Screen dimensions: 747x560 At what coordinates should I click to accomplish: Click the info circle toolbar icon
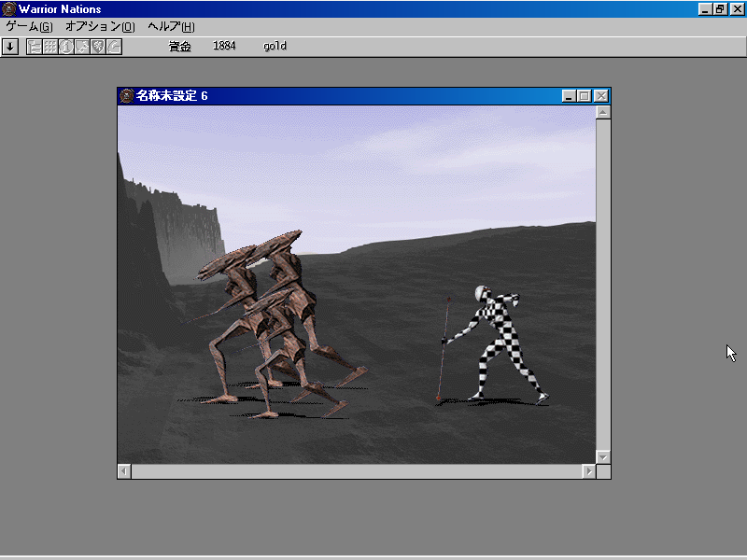point(66,47)
